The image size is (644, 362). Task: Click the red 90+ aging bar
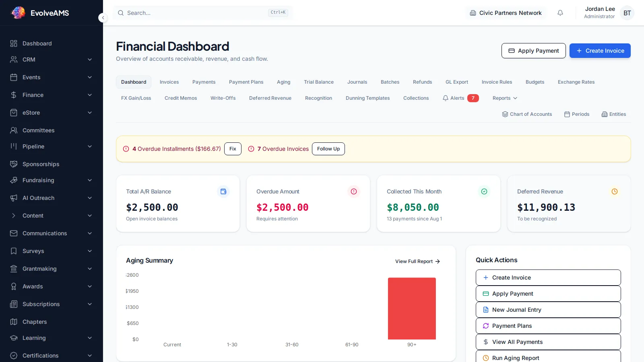412,309
